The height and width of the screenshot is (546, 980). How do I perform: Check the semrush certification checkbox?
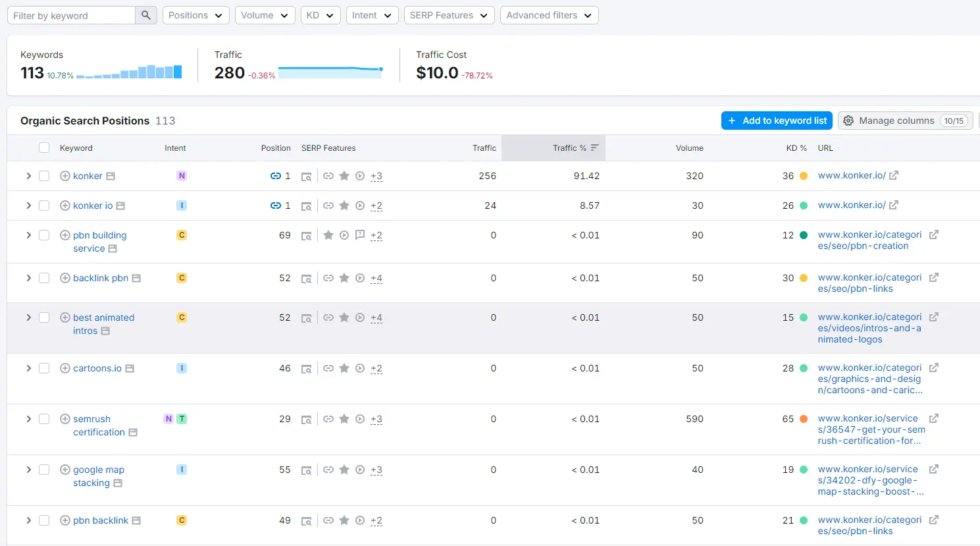[x=44, y=419]
